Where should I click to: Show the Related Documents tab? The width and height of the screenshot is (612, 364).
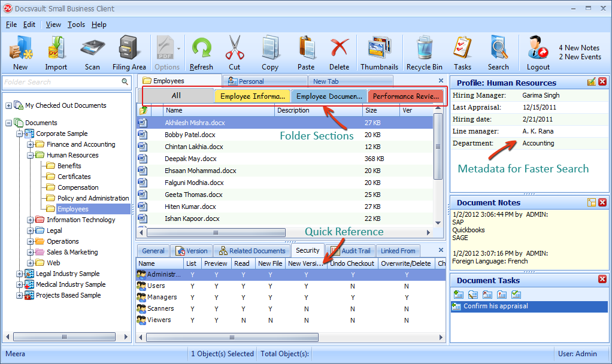point(252,251)
